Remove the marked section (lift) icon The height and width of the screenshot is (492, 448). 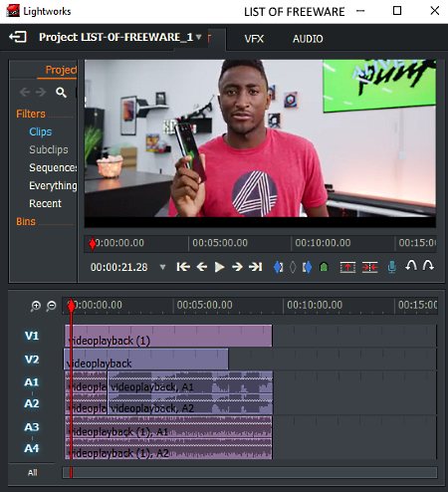click(347, 267)
